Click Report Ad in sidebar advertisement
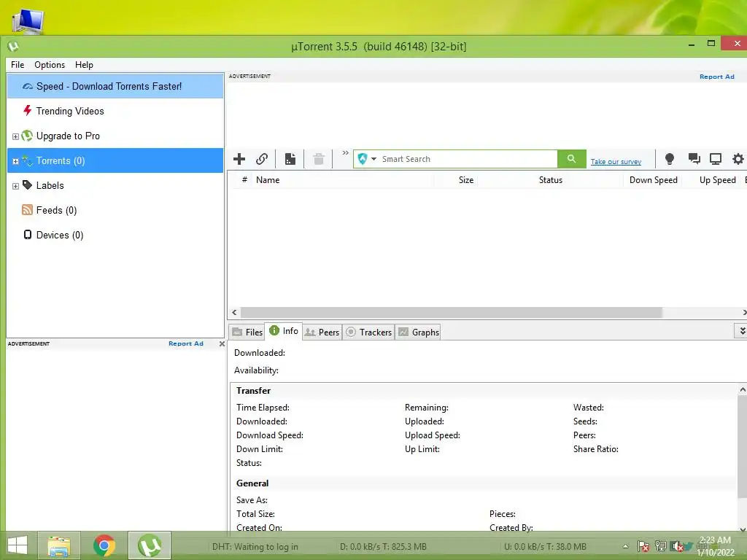747x560 pixels. pos(186,343)
